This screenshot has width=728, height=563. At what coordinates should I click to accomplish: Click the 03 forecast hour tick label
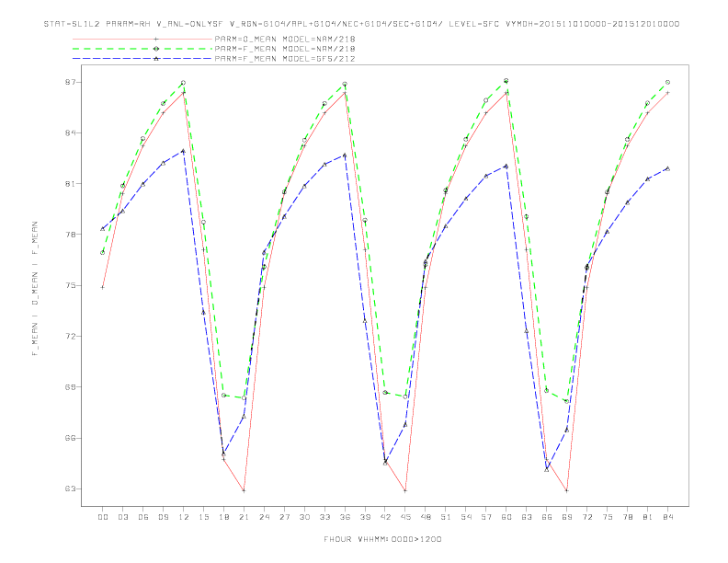pos(122,517)
